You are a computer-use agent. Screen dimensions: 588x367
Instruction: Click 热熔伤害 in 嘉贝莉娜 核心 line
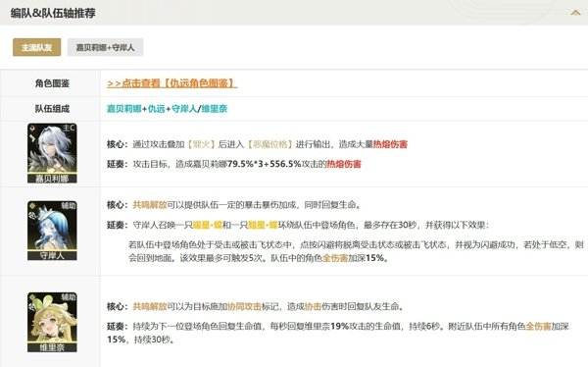(x=390, y=144)
